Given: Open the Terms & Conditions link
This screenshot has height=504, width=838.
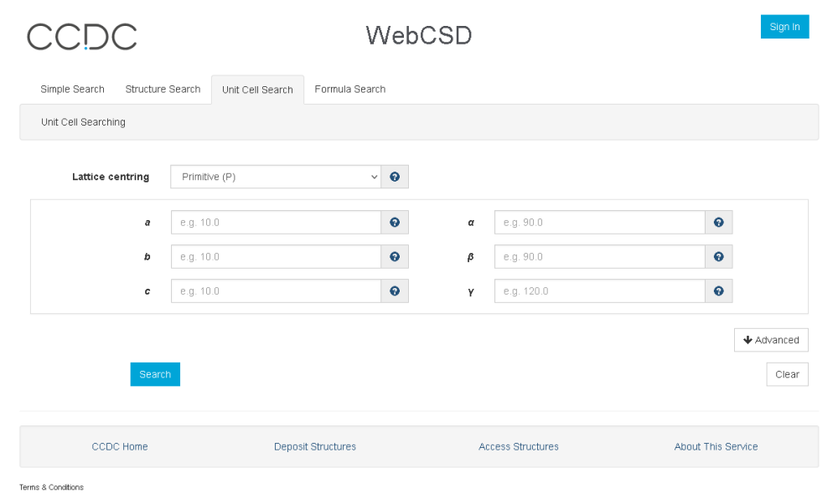Looking at the screenshot, I should pyautogui.click(x=51, y=487).
